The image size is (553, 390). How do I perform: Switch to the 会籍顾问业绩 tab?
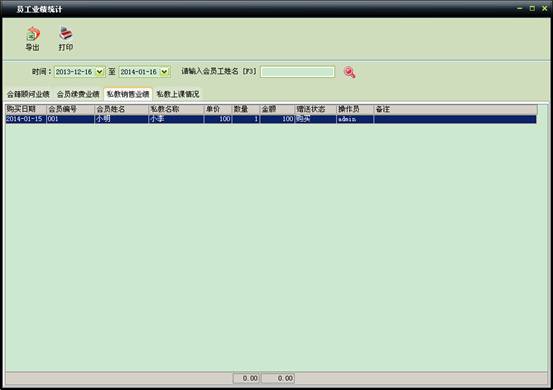coord(28,94)
